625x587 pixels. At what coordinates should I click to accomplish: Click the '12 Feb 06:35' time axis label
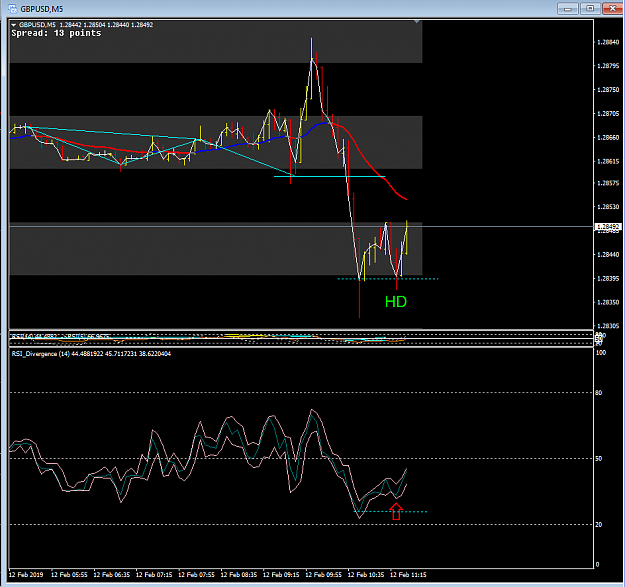pyautogui.click(x=112, y=575)
